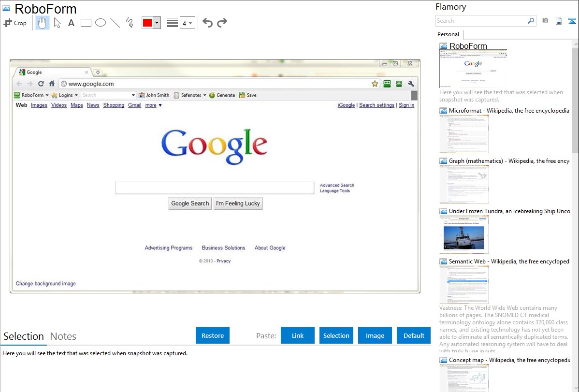Image resolution: width=579 pixels, height=392 pixels.
Task: Paste as Link button
Action: coord(298,335)
